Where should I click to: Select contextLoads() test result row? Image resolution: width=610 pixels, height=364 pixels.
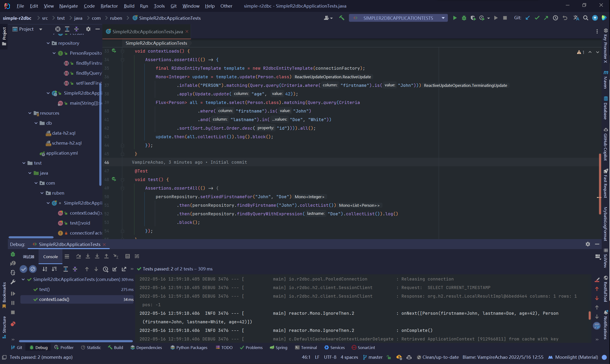54,299
